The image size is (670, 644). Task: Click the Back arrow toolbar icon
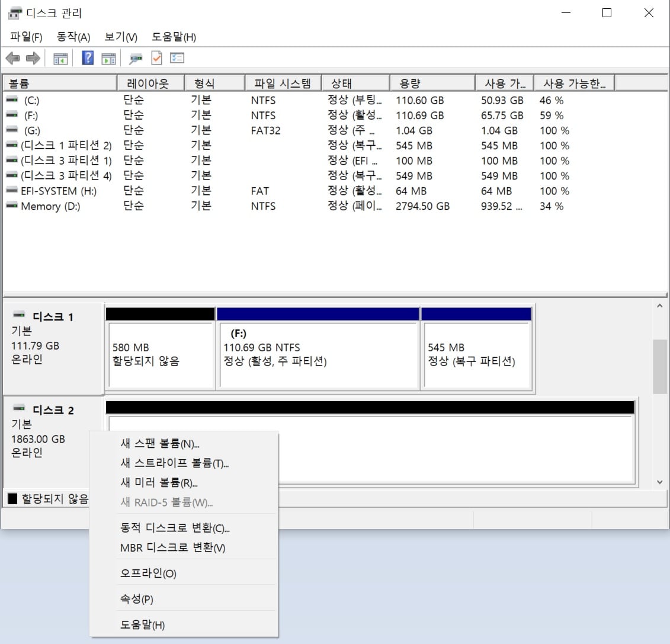13,58
